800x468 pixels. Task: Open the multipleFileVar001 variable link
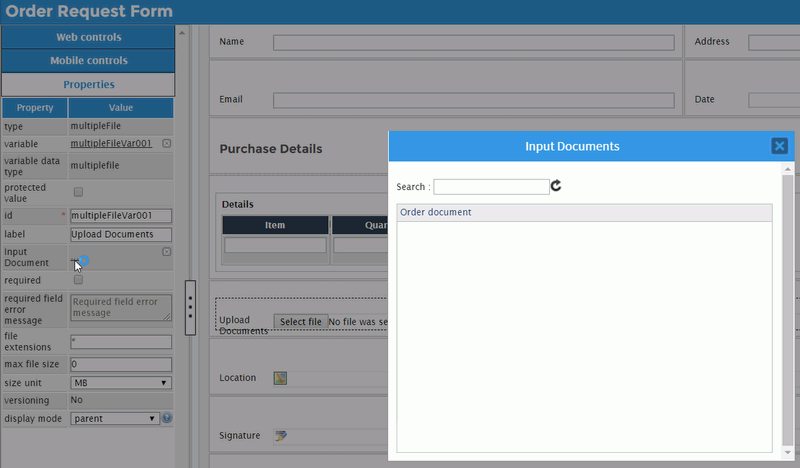tap(110, 144)
